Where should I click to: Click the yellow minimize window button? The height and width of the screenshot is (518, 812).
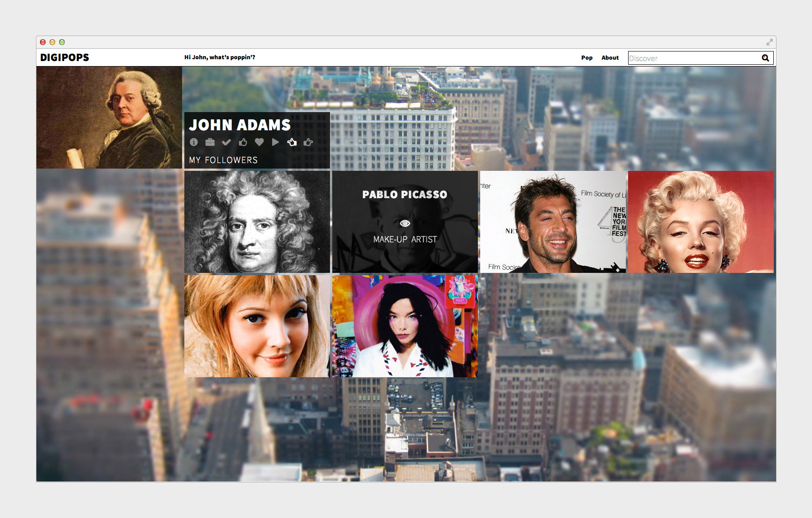(x=52, y=42)
